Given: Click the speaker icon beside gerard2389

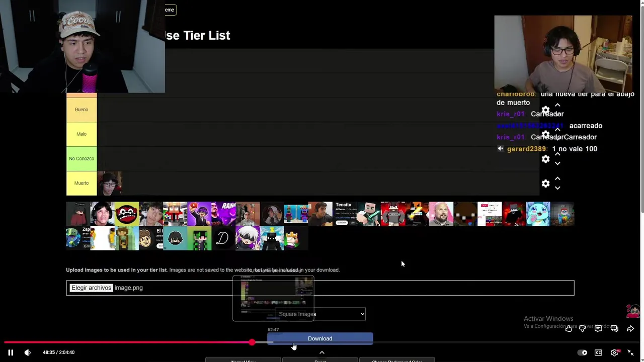Looking at the screenshot, I should pyautogui.click(x=500, y=149).
